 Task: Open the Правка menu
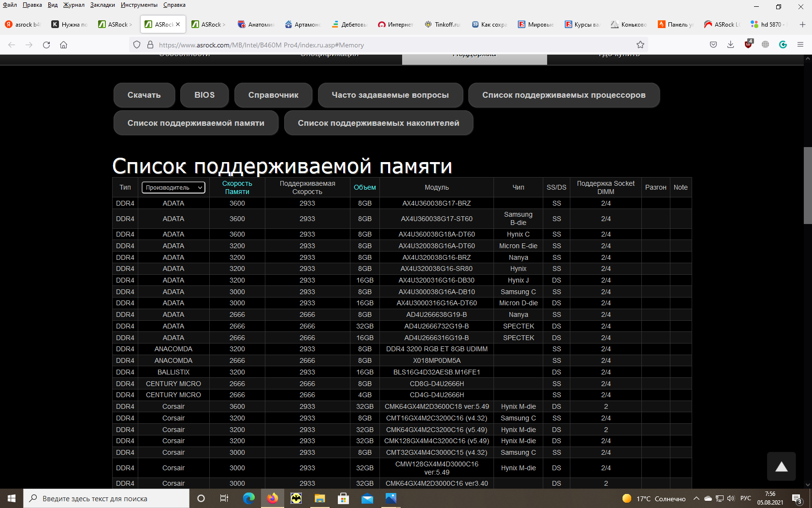coord(32,5)
